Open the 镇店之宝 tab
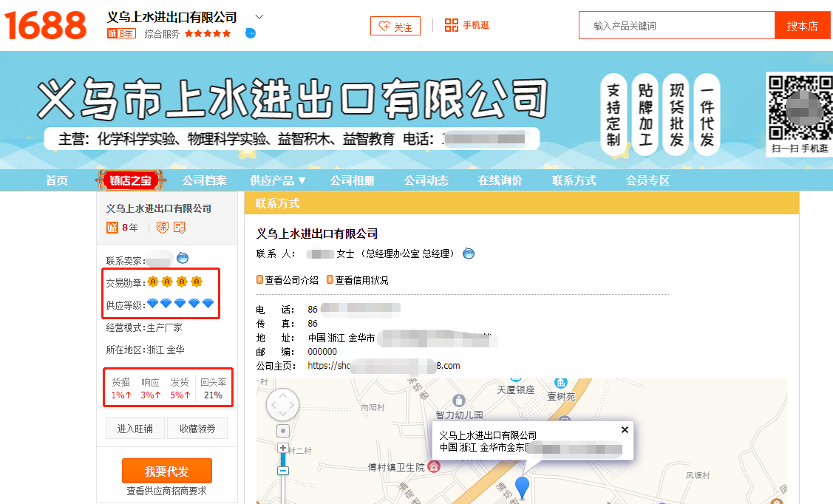 130,180
